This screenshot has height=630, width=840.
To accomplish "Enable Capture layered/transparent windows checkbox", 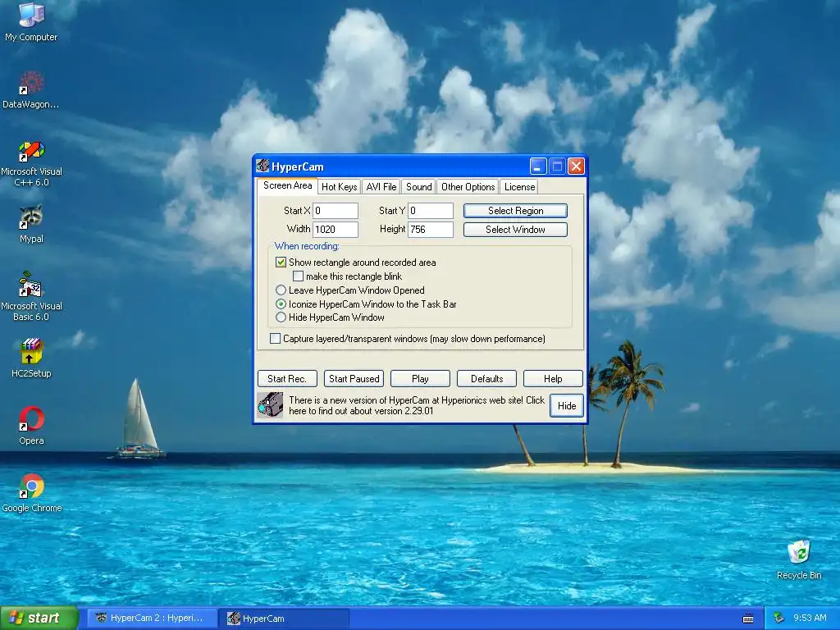I will [x=275, y=339].
